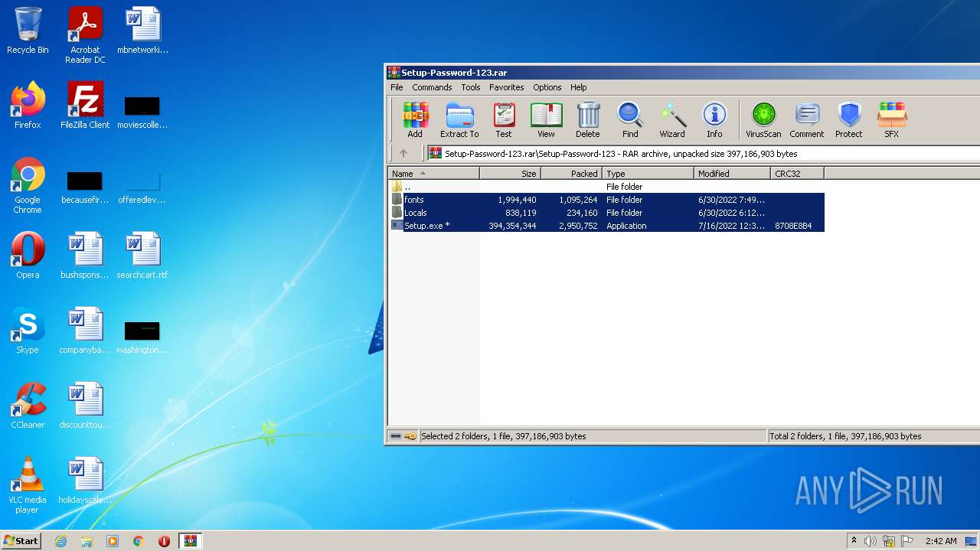The image size is (980, 551).
Task: Sort file list by Type column
Action: coord(648,174)
